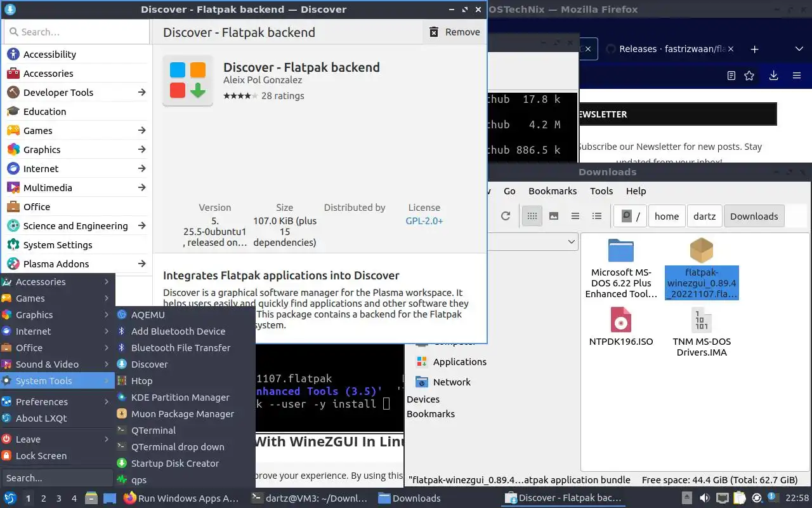
Task: Click LXQt menu search box
Action: click(x=57, y=478)
